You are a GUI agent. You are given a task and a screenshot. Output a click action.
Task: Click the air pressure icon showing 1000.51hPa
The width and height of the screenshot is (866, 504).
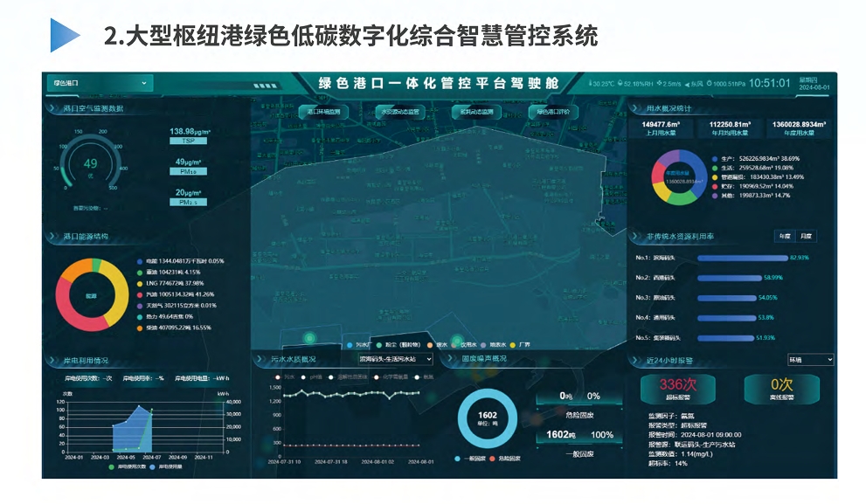tap(710, 83)
